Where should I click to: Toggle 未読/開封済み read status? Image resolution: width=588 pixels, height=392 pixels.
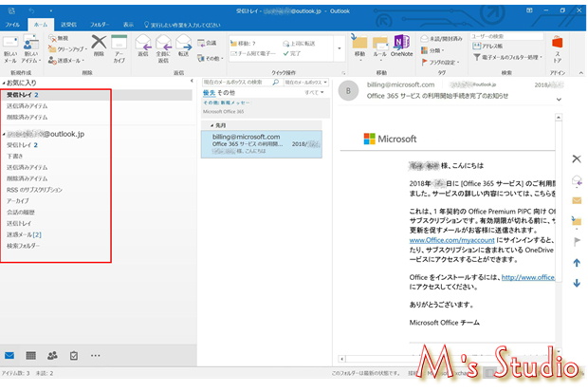coord(441,38)
